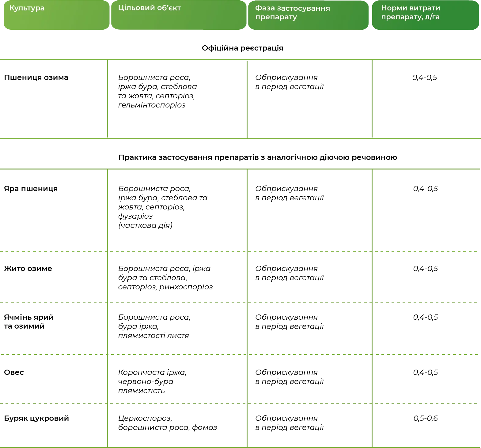Click the 'Буряк цукровий' crop cell
This screenshot has height=448, width=481.
pyautogui.click(x=36, y=418)
